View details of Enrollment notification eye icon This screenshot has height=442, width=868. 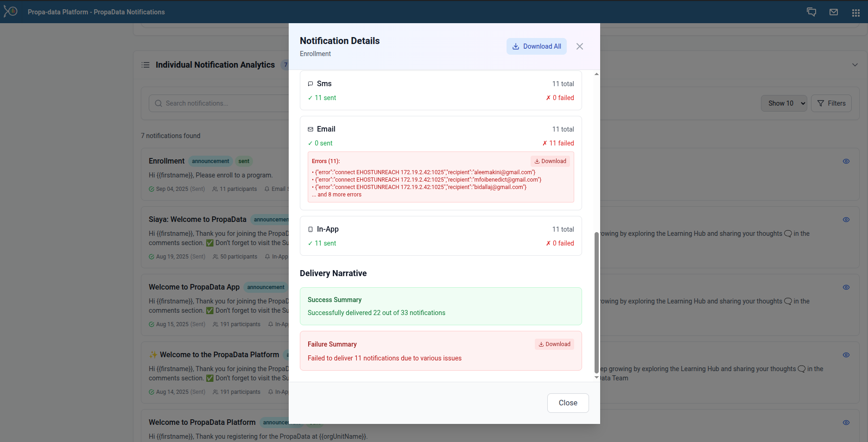pyautogui.click(x=846, y=161)
